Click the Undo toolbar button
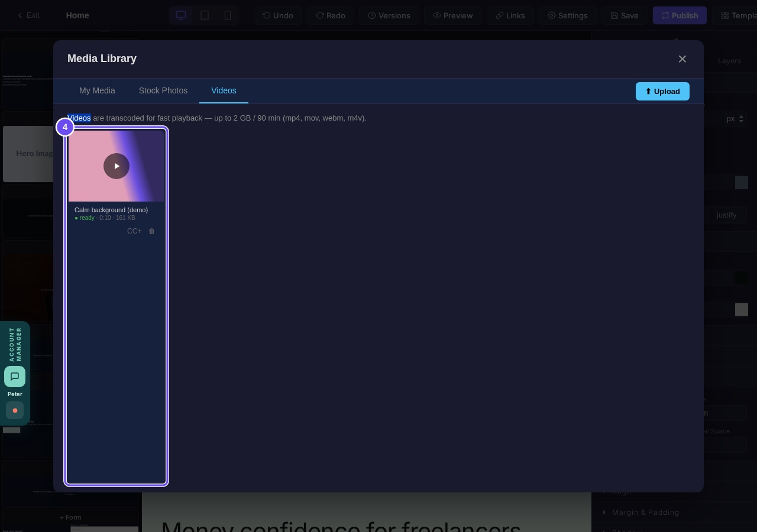Viewport: 757px width, 532px height. pyautogui.click(x=278, y=15)
